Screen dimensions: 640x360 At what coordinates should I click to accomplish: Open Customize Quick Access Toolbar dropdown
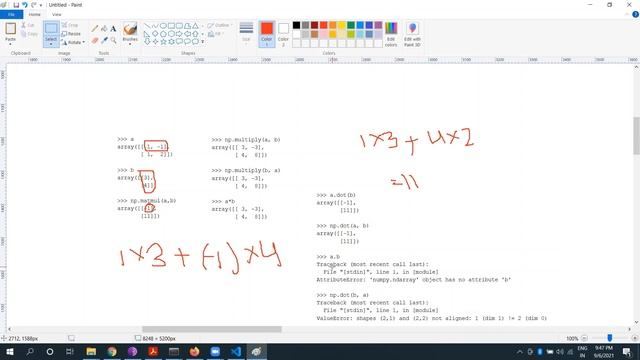[41, 5]
